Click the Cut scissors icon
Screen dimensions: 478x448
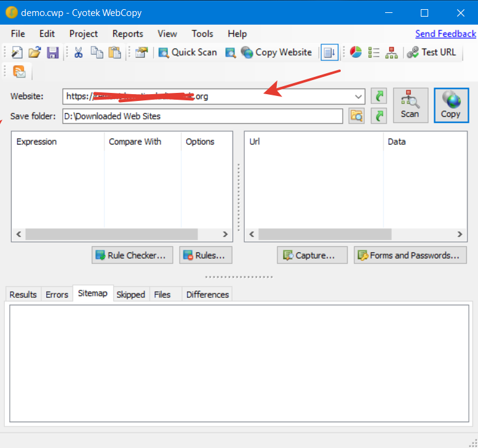(78, 52)
